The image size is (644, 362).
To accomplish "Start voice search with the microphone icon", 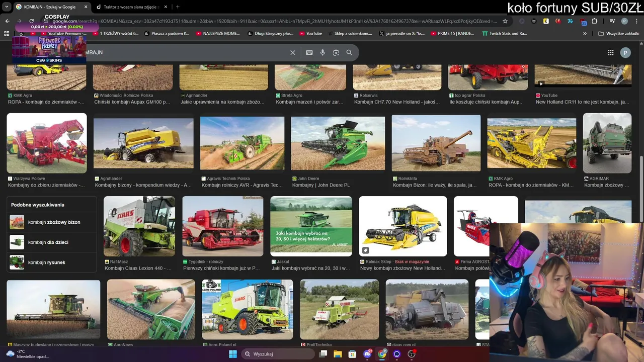I will [323, 52].
